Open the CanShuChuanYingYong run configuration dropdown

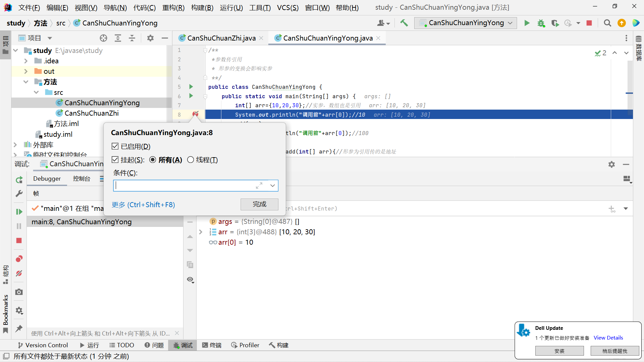point(466,23)
